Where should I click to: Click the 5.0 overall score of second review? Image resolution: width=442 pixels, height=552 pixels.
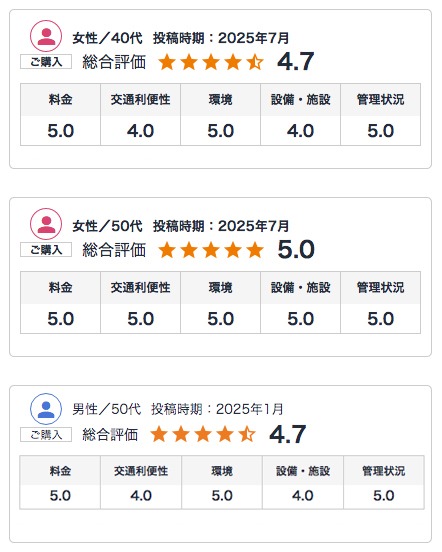296,250
